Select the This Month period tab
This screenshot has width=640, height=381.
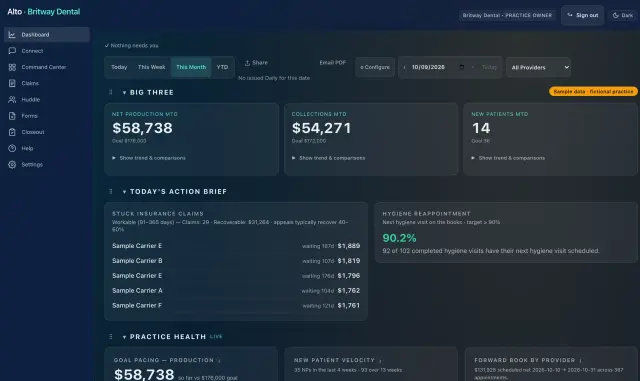[191, 67]
